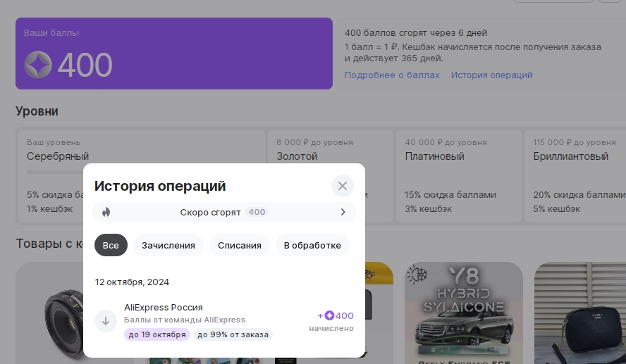Screen dimensions: 626x364
Task: Click the 400 баллов сгорят через 6 дней notice
Action: [x=416, y=33]
